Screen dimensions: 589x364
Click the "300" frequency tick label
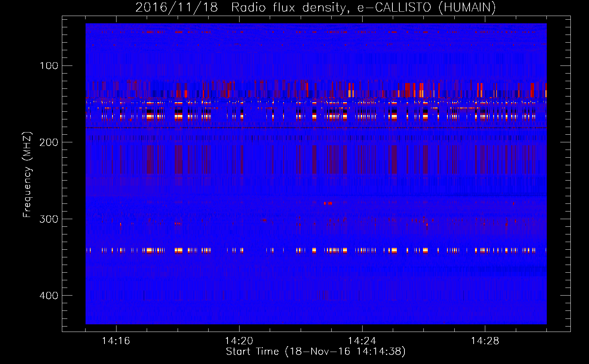click(x=49, y=219)
